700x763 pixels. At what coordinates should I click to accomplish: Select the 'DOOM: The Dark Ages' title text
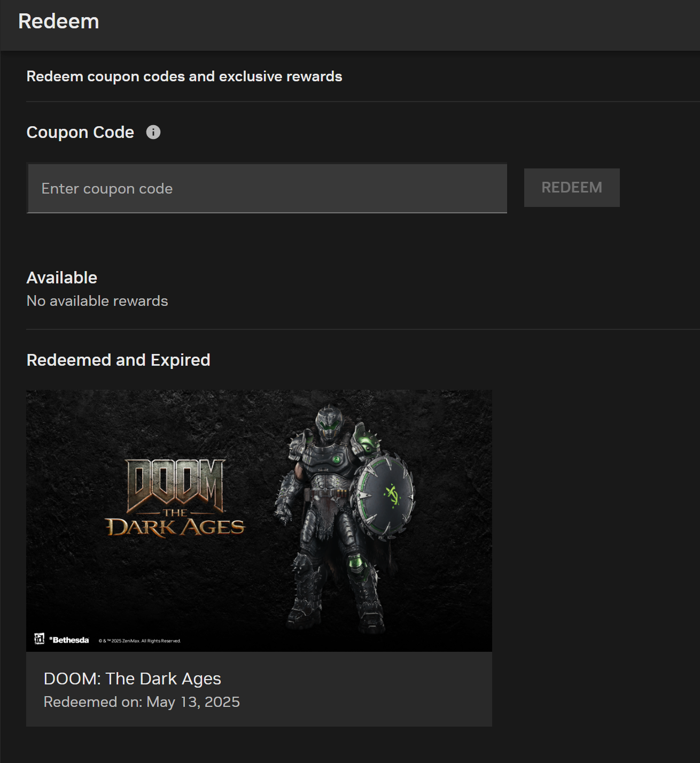pyautogui.click(x=133, y=679)
